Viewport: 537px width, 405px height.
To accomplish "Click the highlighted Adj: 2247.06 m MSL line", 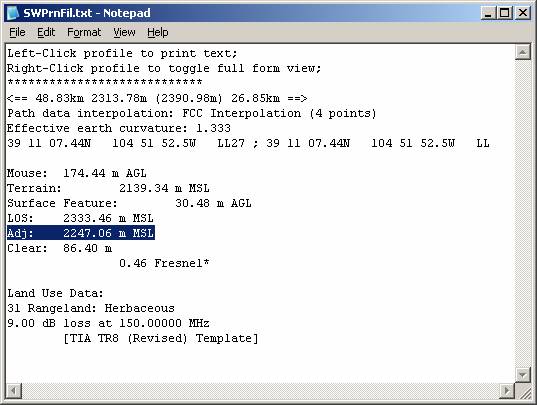I will (81, 233).
